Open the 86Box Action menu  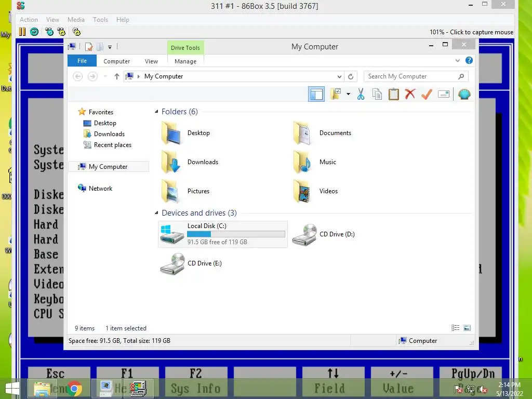[29, 20]
